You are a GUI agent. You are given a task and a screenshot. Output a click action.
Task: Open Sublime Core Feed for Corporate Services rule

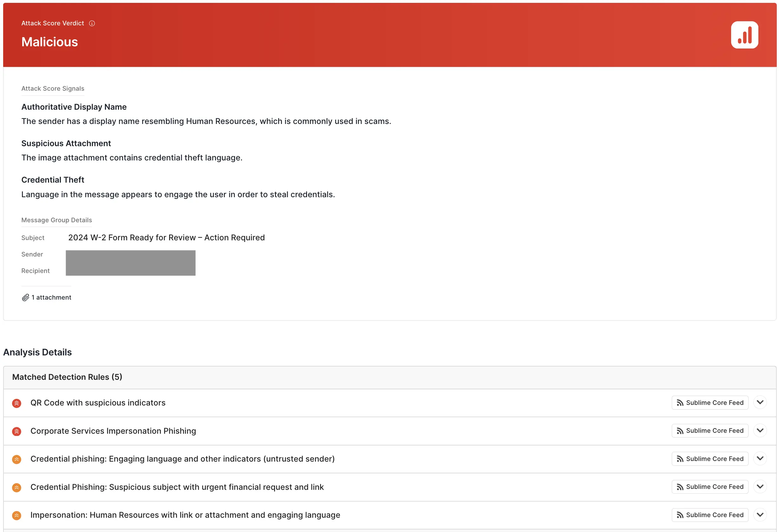click(x=710, y=431)
